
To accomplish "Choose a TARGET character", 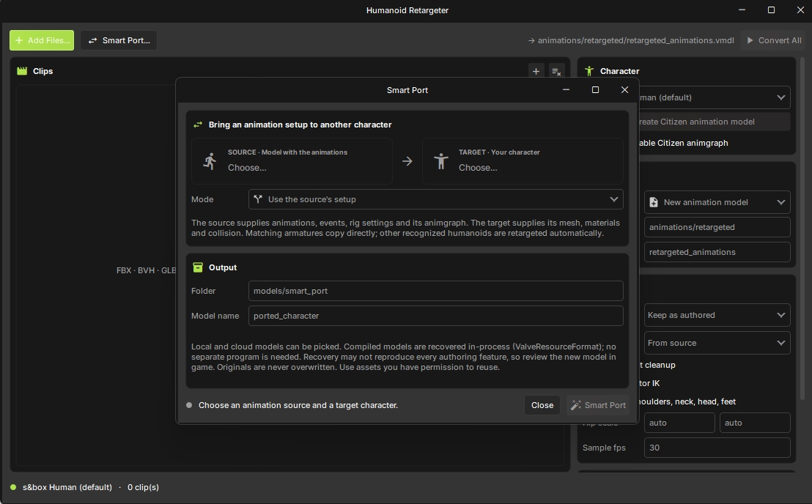I will pos(523,161).
